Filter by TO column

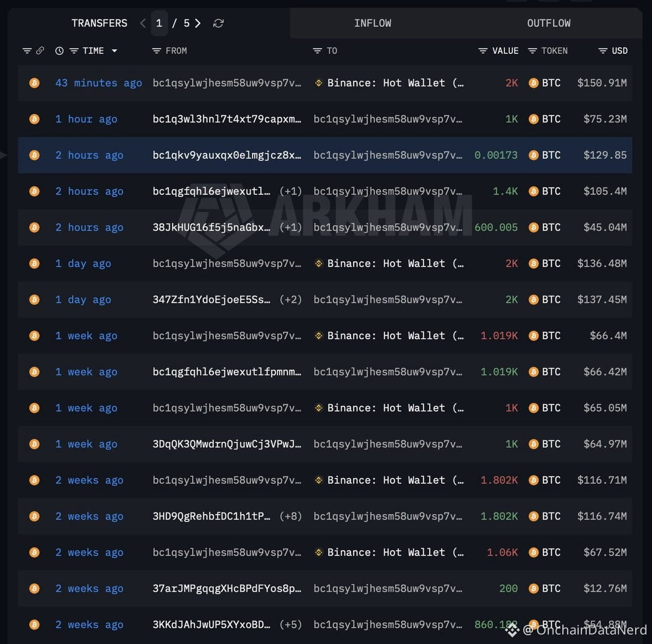click(318, 50)
